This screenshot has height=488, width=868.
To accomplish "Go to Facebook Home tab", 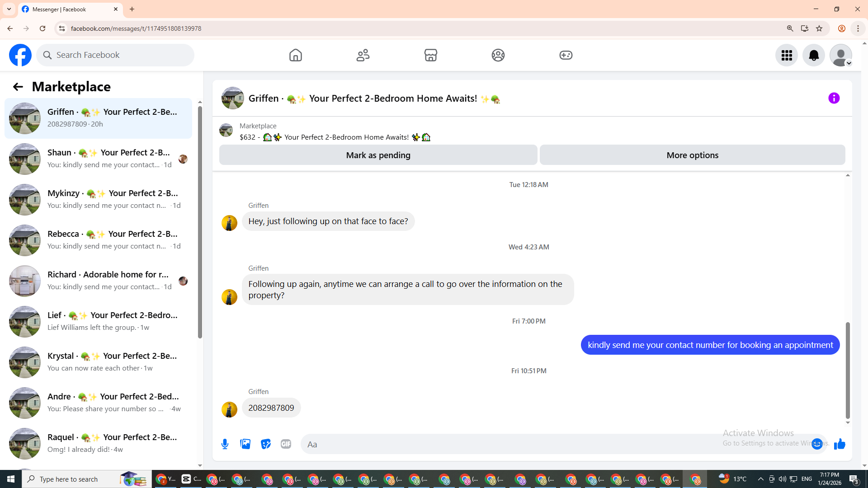I will tap(295, 55).
